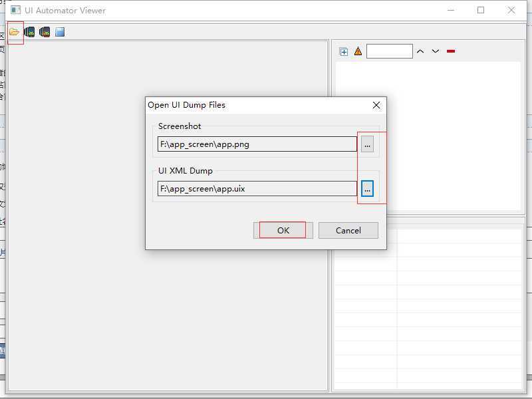Screen dimensions: 532x399
Task: Maximize the UI Automator Viewer window
Action: pos(481,11)
